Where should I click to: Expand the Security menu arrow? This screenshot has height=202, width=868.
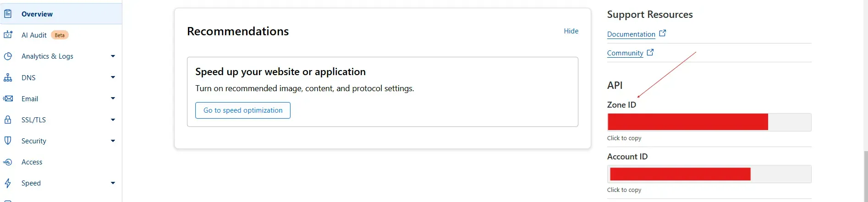click(x=113, y=141)
